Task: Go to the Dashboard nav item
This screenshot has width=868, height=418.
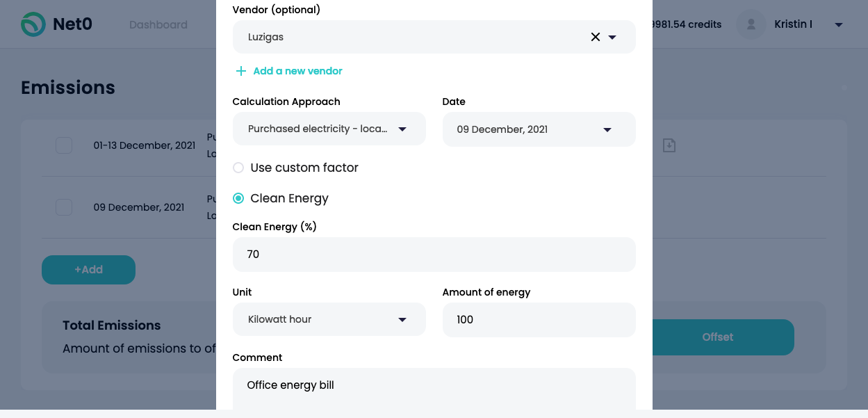Action: tap(158, 25)
